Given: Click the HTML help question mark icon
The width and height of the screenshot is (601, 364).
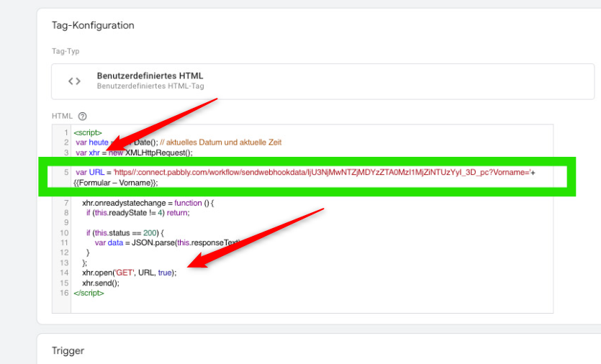Looking at the screenshot, I should (82, 116).
